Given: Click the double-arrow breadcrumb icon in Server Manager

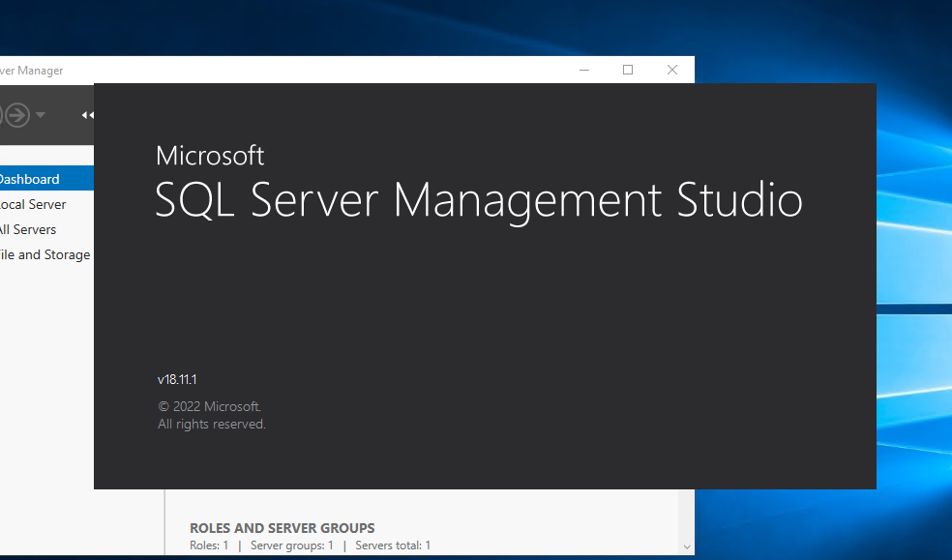Looking at the screenshot, I should [x=88, y=115].
